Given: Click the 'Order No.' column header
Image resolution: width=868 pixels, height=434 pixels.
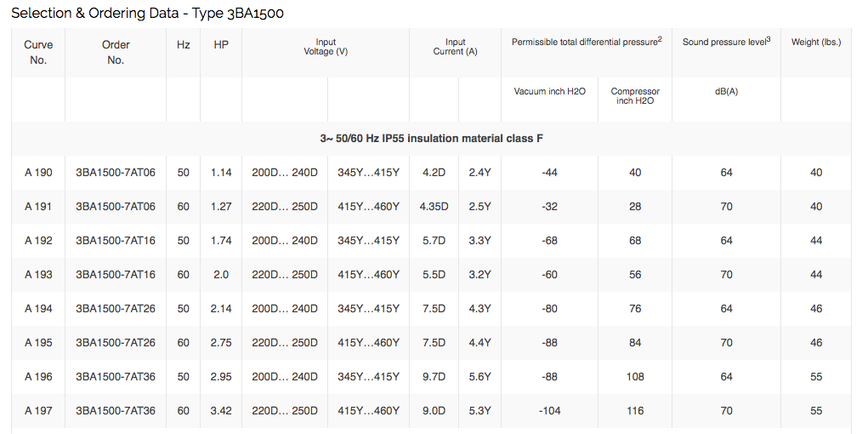Looking at the screenshot, I should pyautogui.click(x=116, y=52).
